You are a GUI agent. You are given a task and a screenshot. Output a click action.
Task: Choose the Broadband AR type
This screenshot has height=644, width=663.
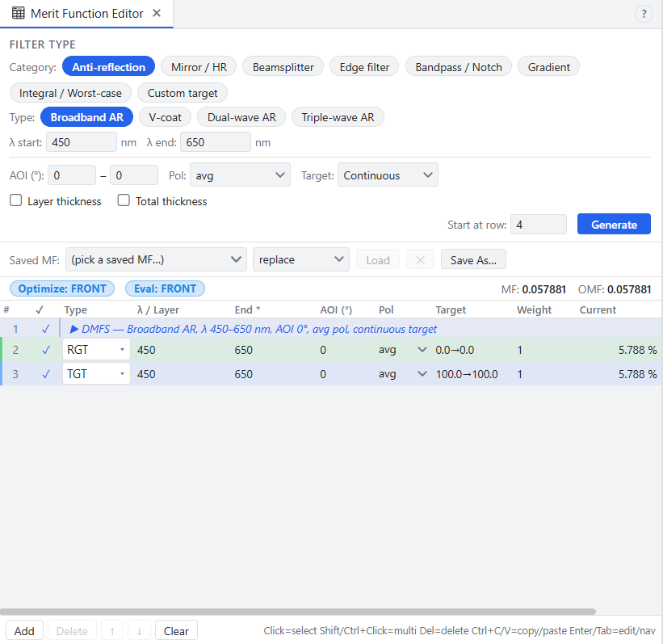click(x=86, y=117)
